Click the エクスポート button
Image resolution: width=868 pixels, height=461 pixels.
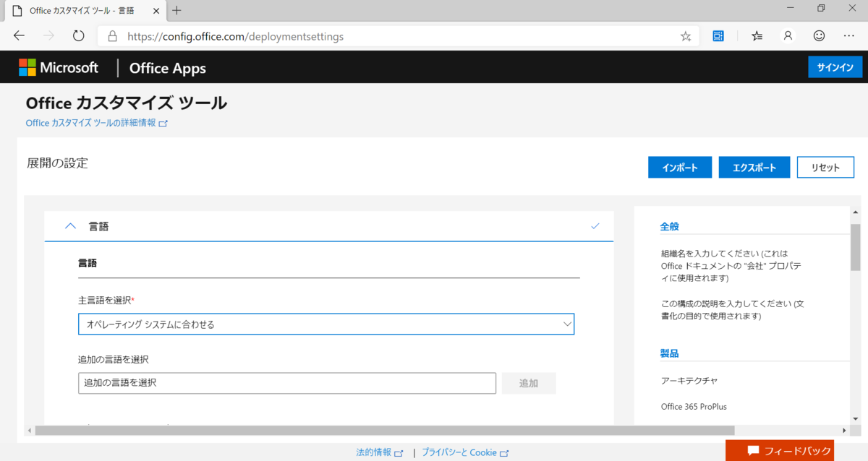click(754, 167)
